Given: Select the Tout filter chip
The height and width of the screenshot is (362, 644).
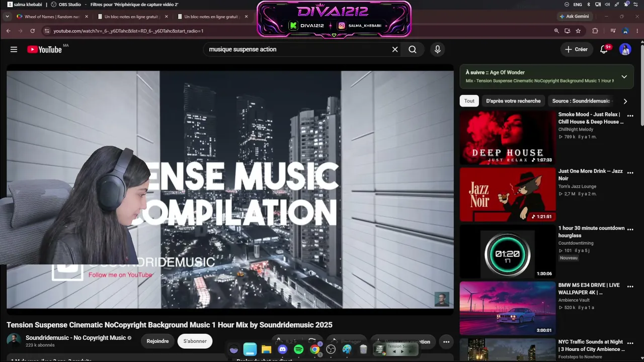Looking at the screenshot, I should tap(469, 101).
